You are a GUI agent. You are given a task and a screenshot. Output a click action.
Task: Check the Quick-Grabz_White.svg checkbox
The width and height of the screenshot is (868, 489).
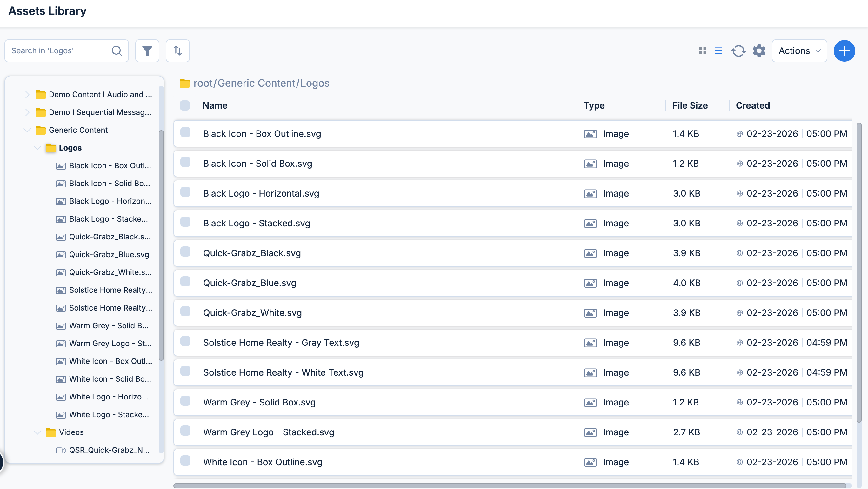[x=185, y=311]
